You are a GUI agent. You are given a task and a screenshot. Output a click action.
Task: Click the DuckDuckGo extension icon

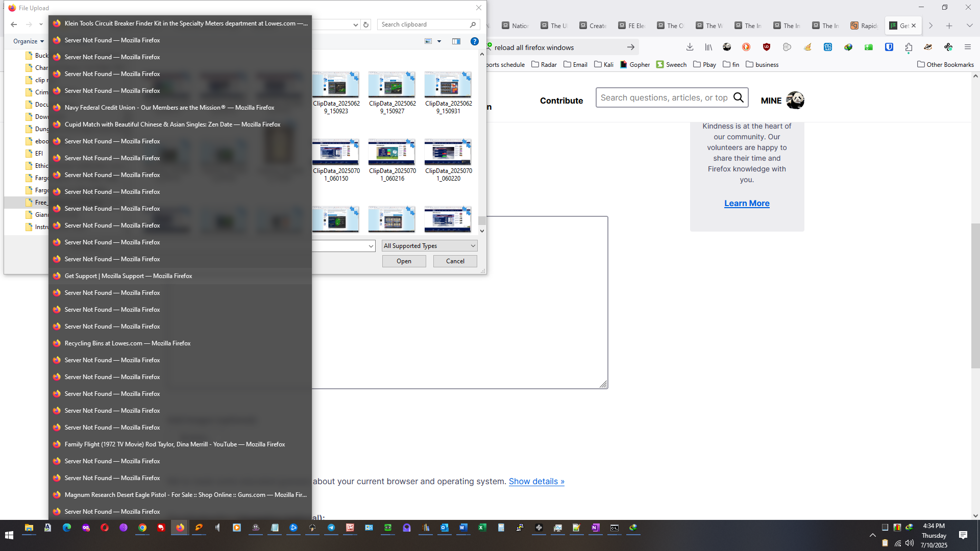coord(746,47)
